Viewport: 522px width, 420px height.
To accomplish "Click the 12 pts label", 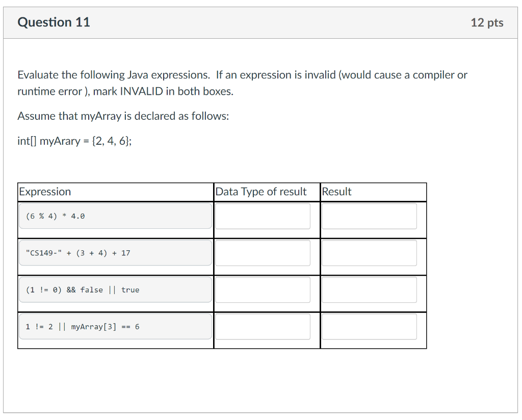I will (486, 22).
